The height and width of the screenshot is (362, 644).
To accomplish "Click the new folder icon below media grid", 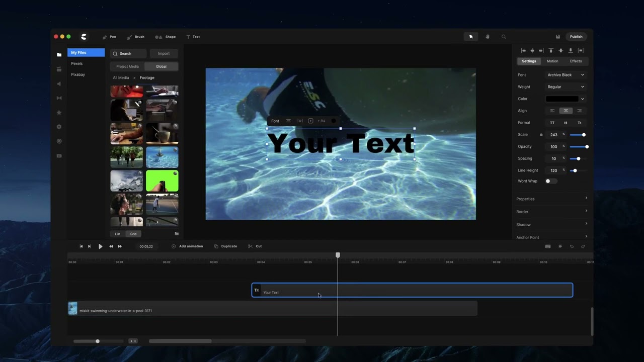I will click(177, 234).
